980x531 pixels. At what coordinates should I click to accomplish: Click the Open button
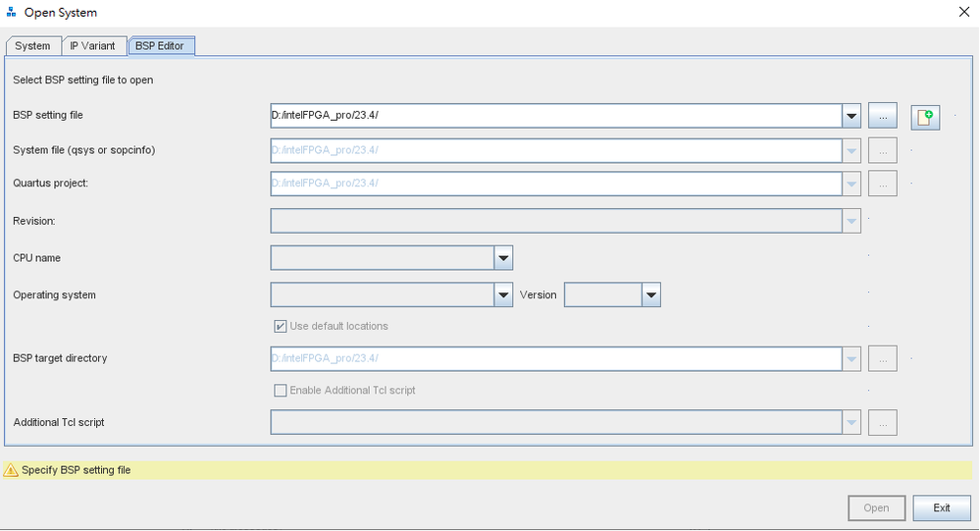[x=876, y=507]
